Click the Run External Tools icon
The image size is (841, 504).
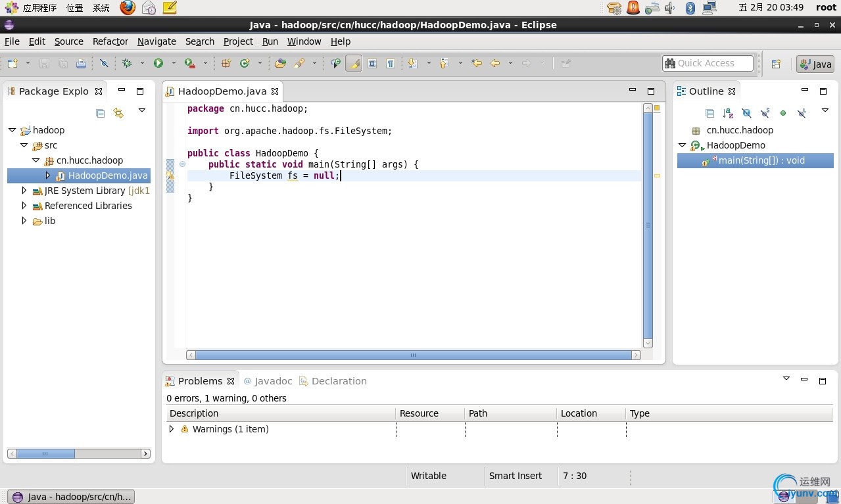coord(189,63)
